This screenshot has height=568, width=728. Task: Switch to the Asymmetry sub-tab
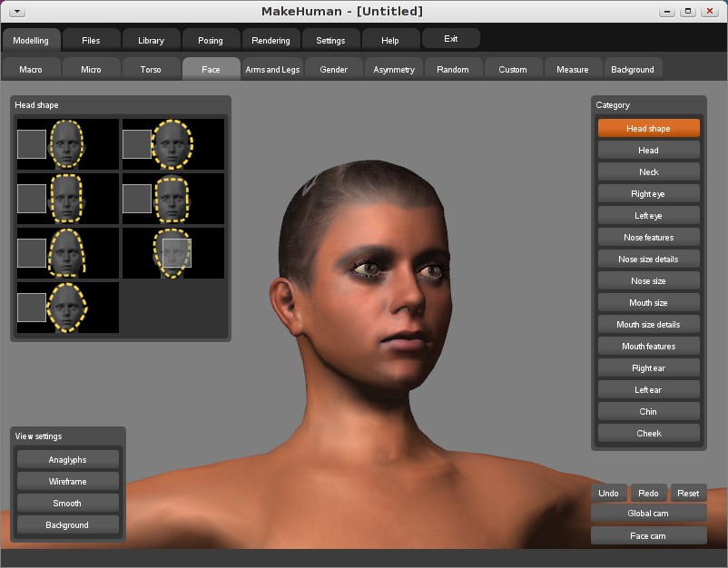[394, 69]
